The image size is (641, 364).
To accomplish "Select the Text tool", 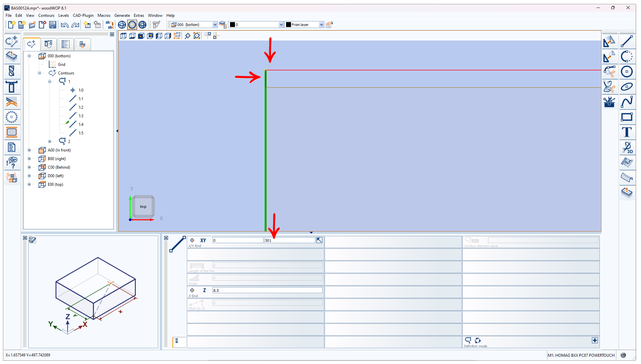I will pos(626,132).
